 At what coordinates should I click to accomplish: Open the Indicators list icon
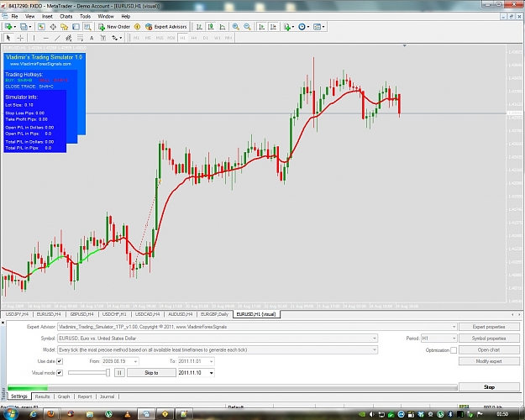287,27
